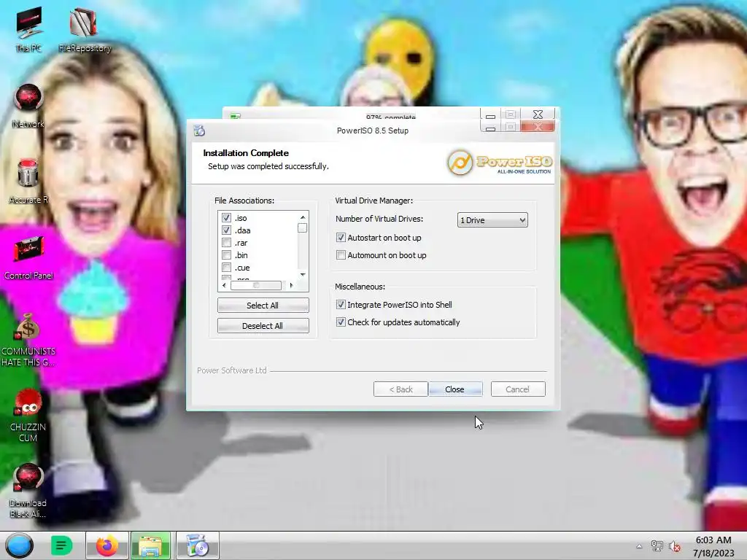This screenshot has height=560, width=747.
Task: Click file list scroll up arrow
Action: click(x=303, y=217)
